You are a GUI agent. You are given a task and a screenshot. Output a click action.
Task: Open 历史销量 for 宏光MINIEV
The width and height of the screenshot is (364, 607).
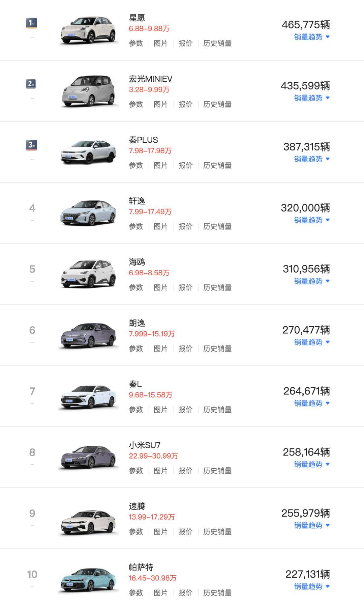(x=217, y=105)
